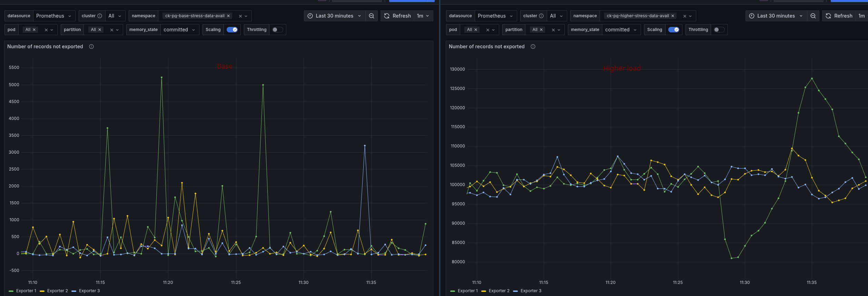This screenshot has width=868, height=296.
Task: Open right Last 30 minutes time picker
Action: 776,16
